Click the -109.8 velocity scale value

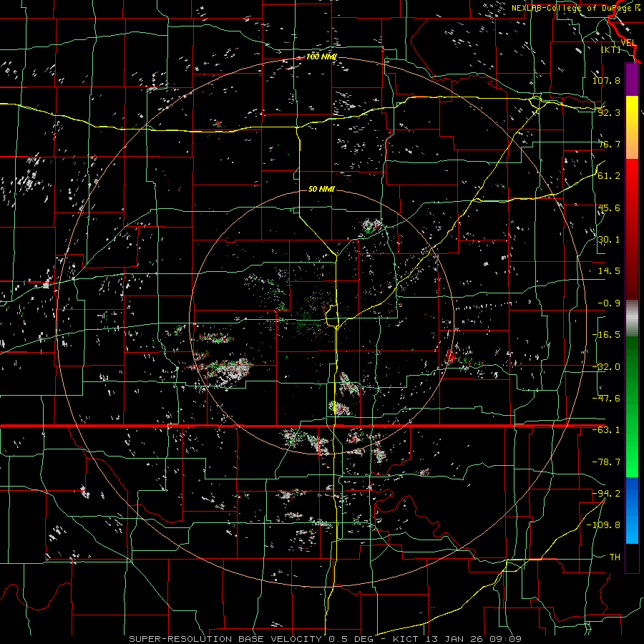pos(603,525)
